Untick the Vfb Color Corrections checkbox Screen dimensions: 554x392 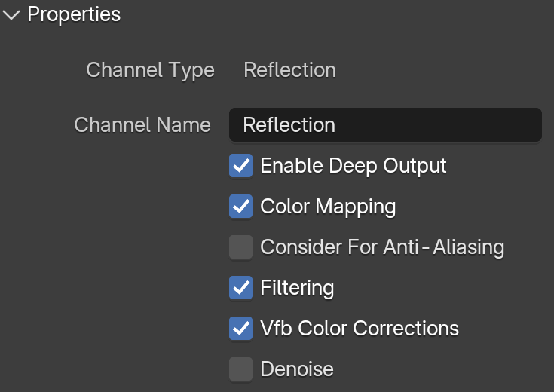240,329
